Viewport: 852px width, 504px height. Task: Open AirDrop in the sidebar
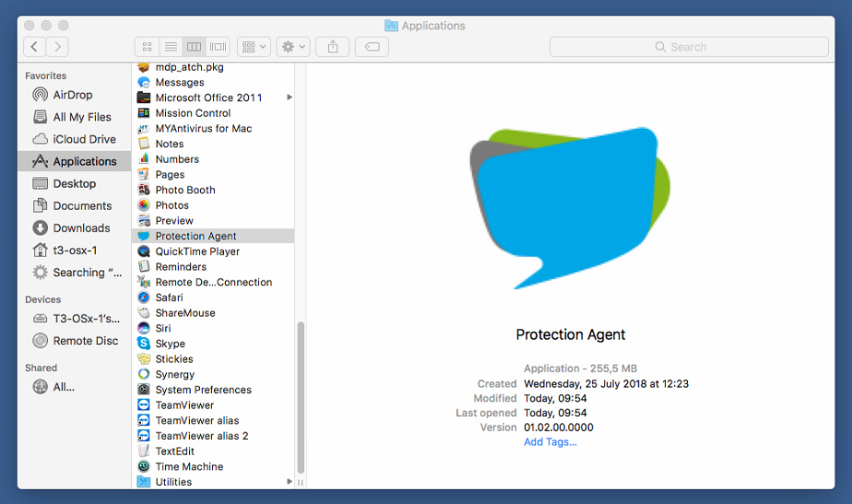pyautogui.click(x=76, y=95)
